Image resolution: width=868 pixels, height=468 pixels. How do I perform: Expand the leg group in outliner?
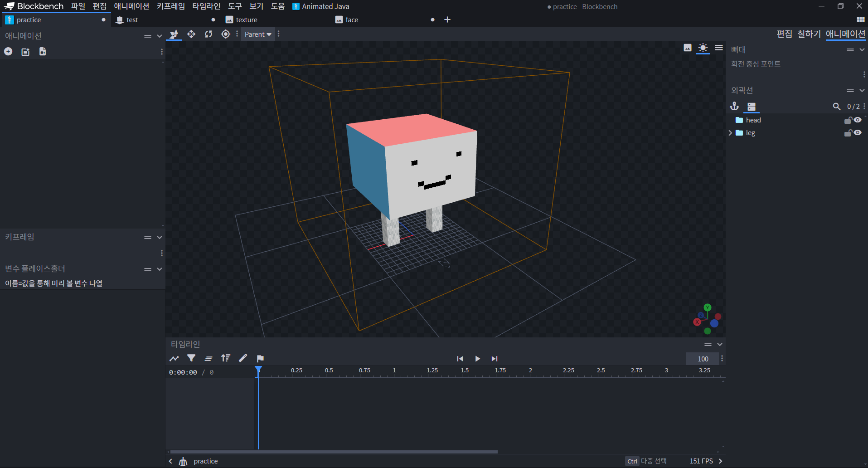click(x=730, y=133)
